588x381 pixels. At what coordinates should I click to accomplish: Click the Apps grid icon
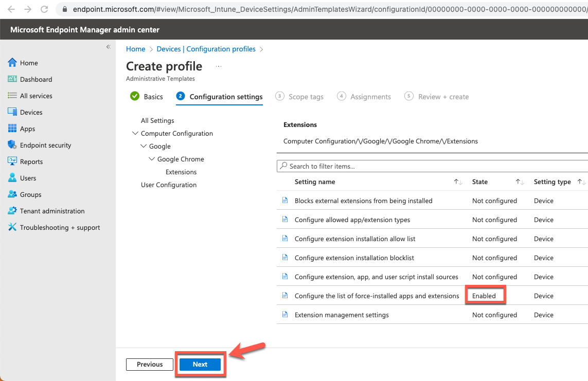(x=12, y=128)
